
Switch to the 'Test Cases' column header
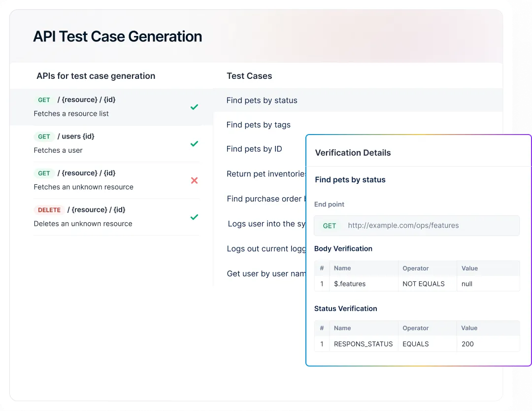(x=249, y=76)
